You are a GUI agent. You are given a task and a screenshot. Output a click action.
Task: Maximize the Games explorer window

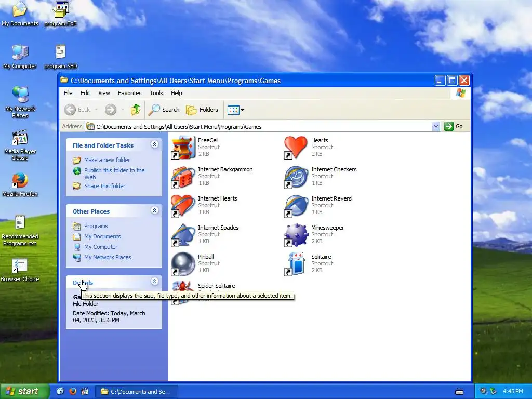452,81
